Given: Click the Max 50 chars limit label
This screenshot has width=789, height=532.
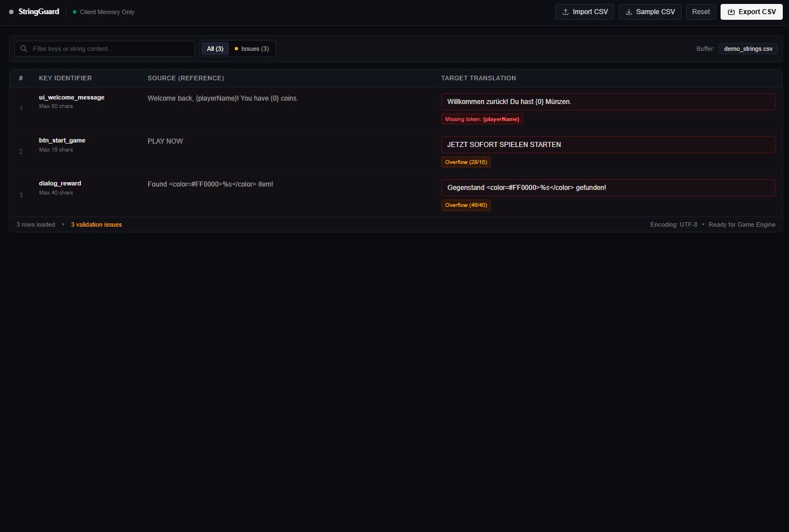Looking at the screenshot, I should (x=56, y=106).
